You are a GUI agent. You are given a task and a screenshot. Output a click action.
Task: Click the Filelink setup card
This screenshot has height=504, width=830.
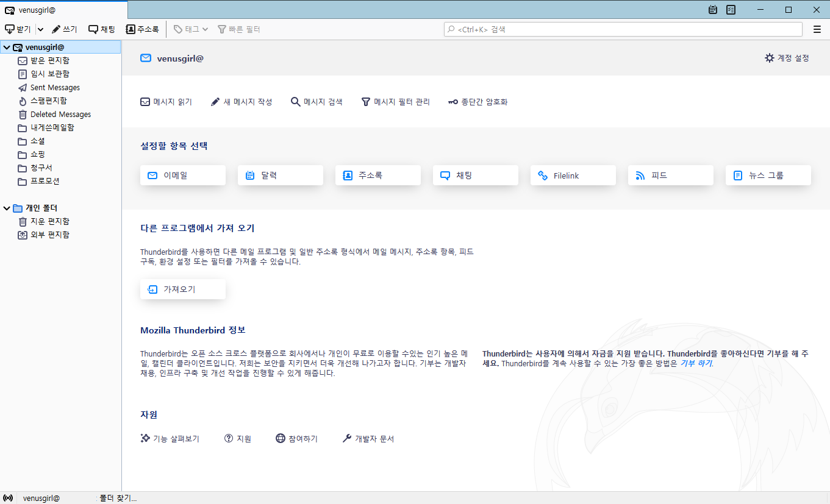click(x=573, y=175)
